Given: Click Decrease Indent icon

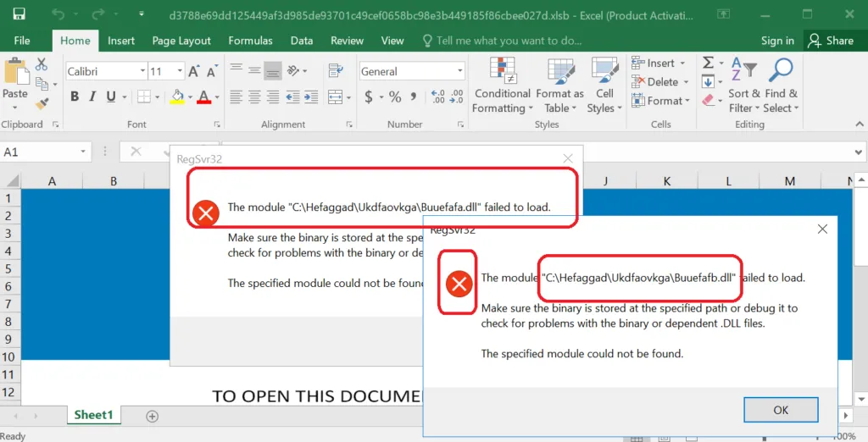Looking at the screenshot, I should pos(292,97).
